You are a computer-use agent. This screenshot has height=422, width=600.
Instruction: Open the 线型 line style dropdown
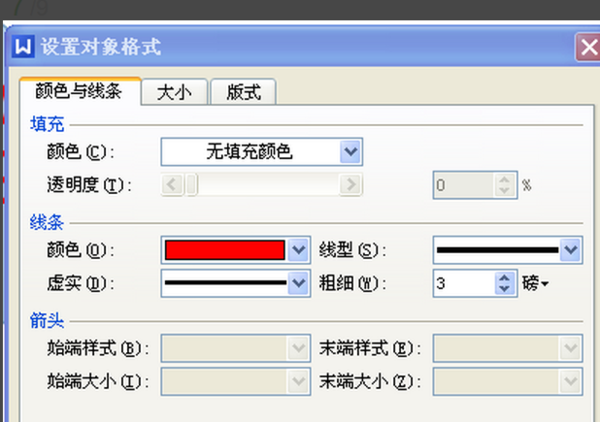pos(508,250)
